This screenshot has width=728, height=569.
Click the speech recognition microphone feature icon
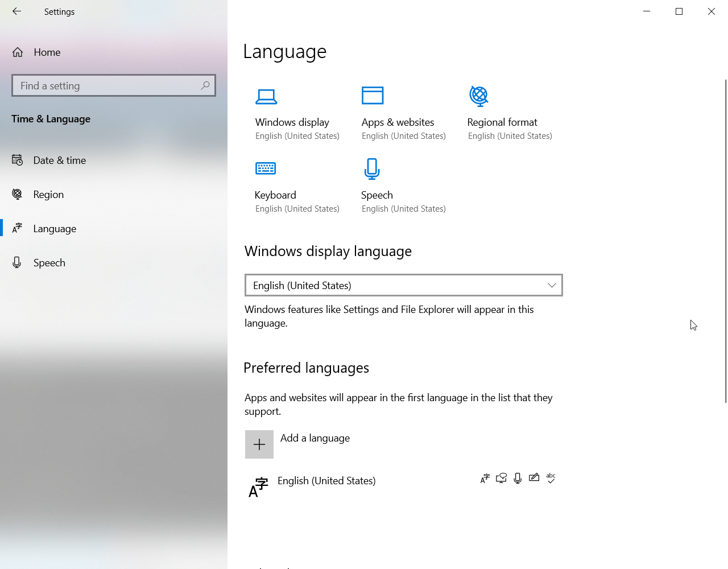click(x=518, y=479)
